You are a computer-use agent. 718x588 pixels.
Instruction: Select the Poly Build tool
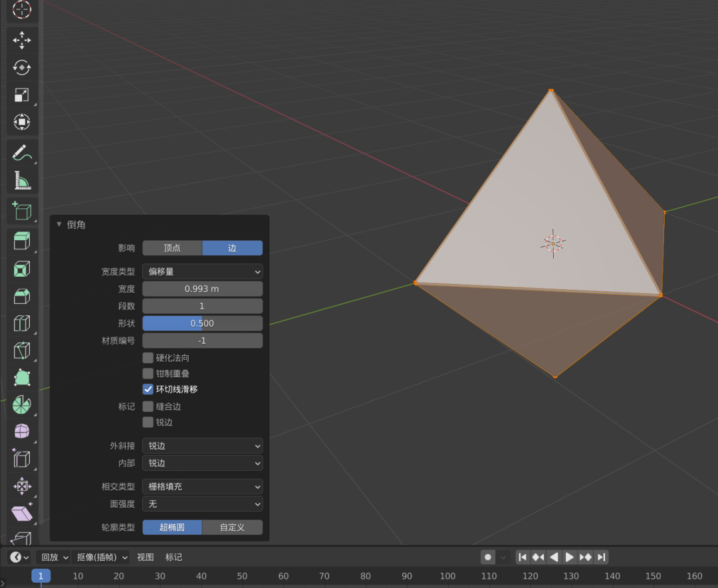pos(21,378)
